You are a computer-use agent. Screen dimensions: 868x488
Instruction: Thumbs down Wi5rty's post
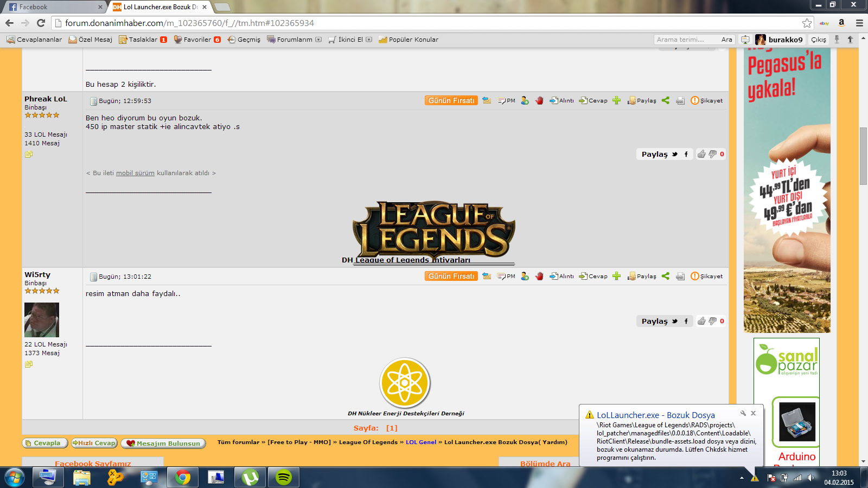click(712, 322)
